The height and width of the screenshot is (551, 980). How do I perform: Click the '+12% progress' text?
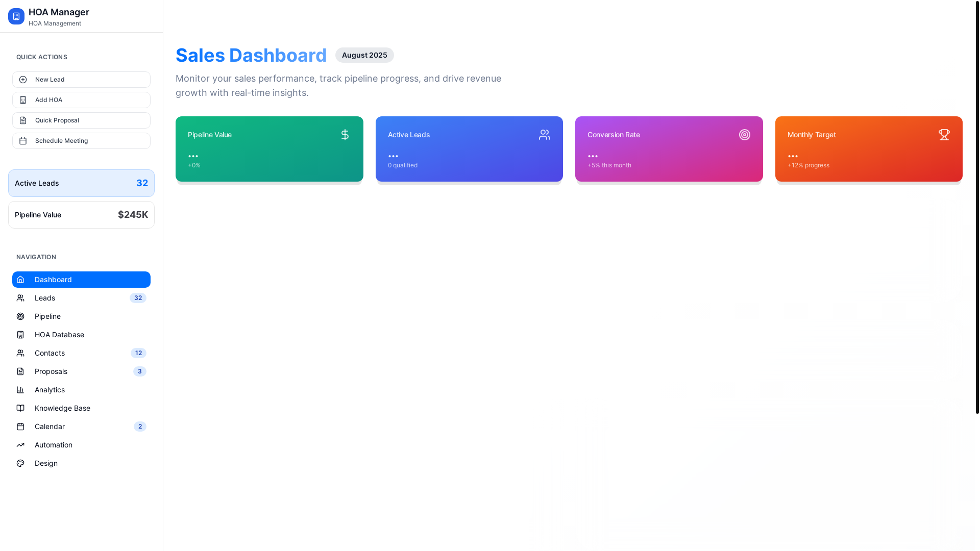tap(808, 165)
